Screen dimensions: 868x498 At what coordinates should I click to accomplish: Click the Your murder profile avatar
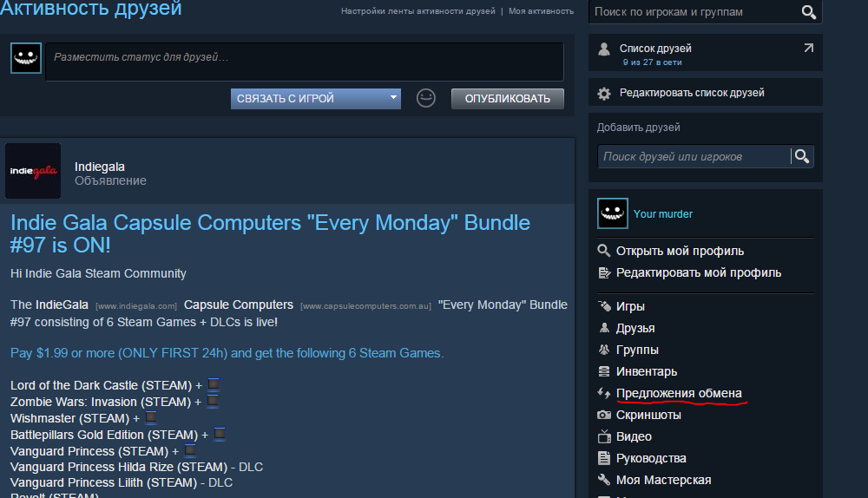[612, 213]
